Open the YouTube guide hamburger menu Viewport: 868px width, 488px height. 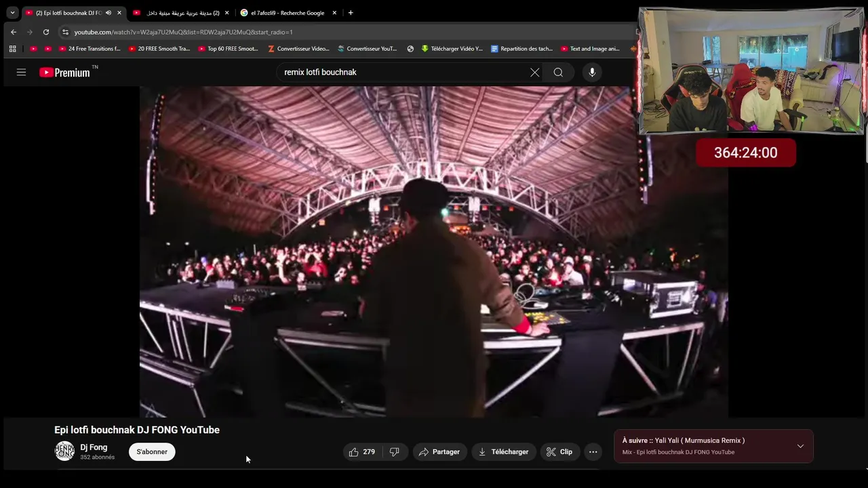(x=21, y=72)
